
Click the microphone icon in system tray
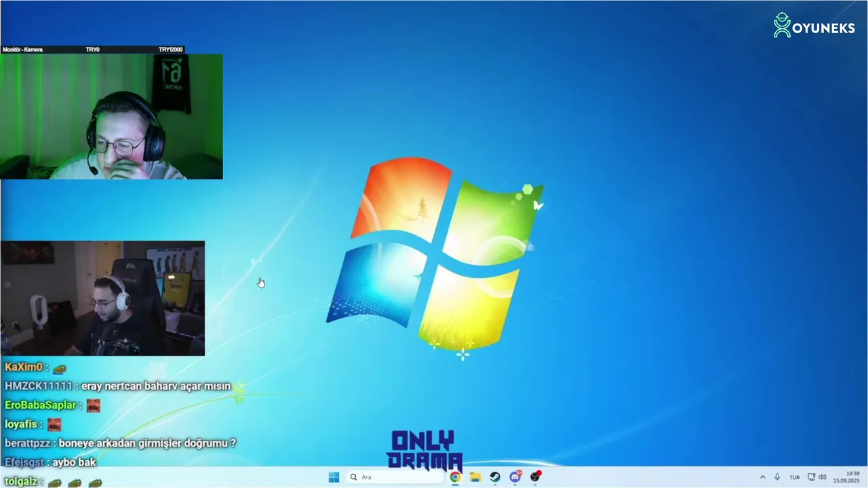coord(777,477)
